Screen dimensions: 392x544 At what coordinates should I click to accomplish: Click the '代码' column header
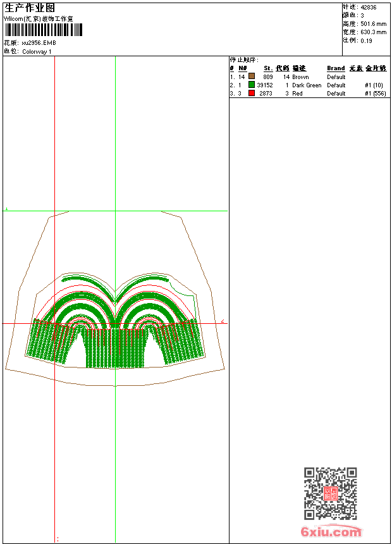pyautogui.click(x=283, y=68)
